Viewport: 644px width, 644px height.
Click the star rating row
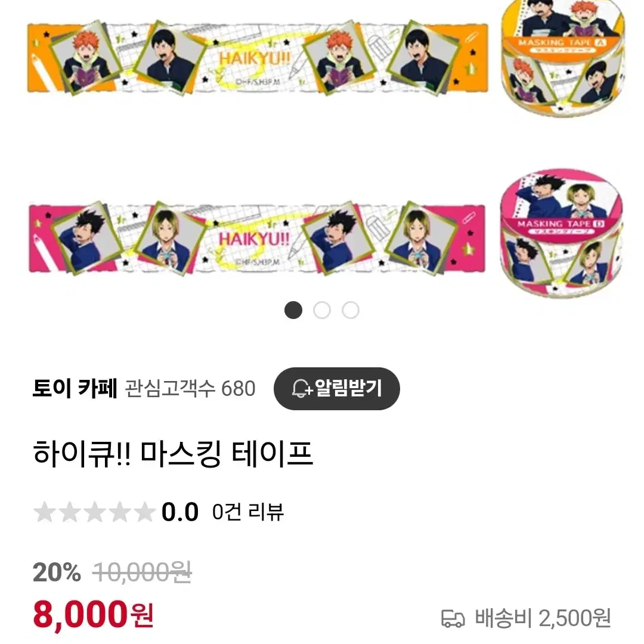(x=94, y=512)
